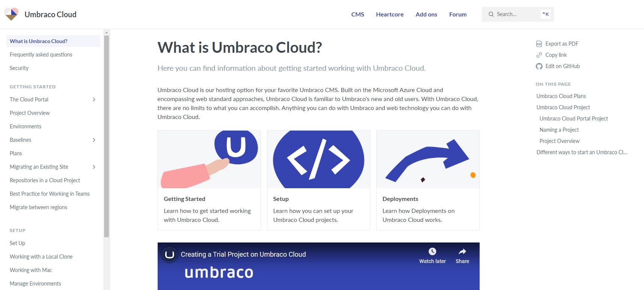Viewport: 644px width, 290px height.
Task: Click the video title Creating a Trial Project
Action: pos(243,254)
